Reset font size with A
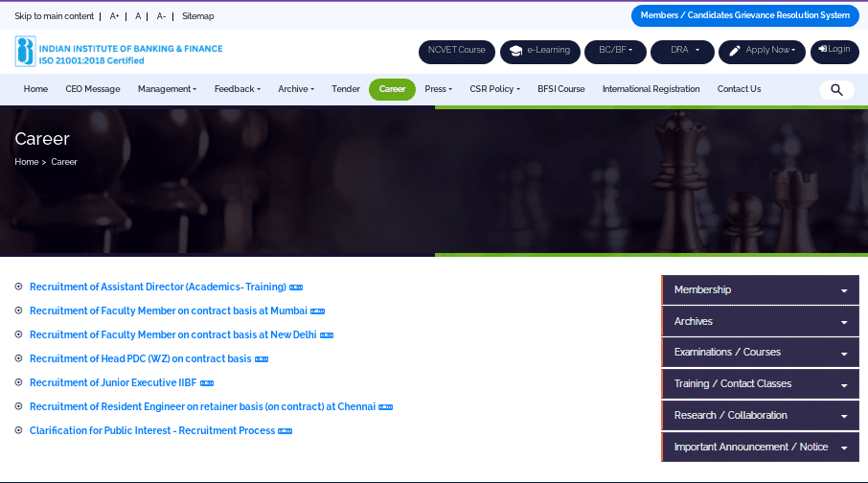This screenshot has height=483, width=868. click(138, 16)
